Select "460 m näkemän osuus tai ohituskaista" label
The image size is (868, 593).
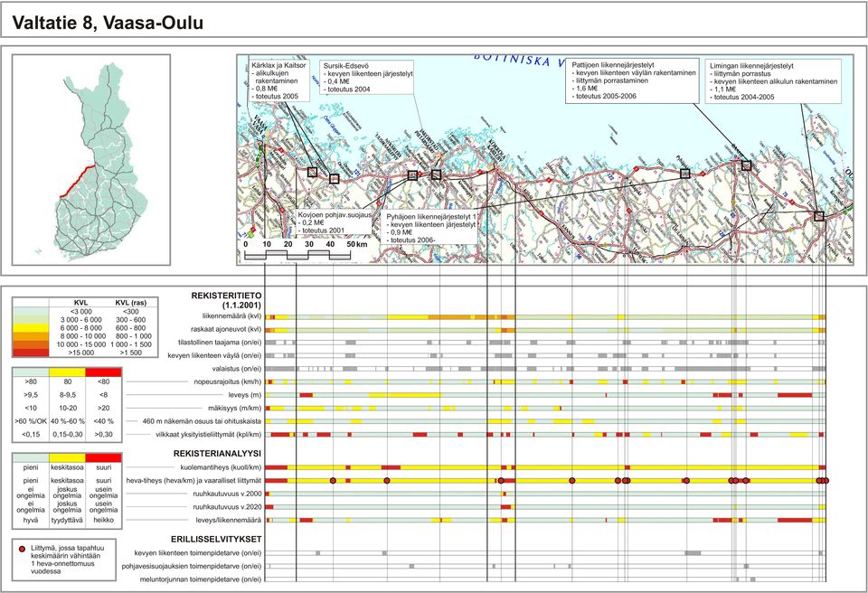[x=202, y=421]
